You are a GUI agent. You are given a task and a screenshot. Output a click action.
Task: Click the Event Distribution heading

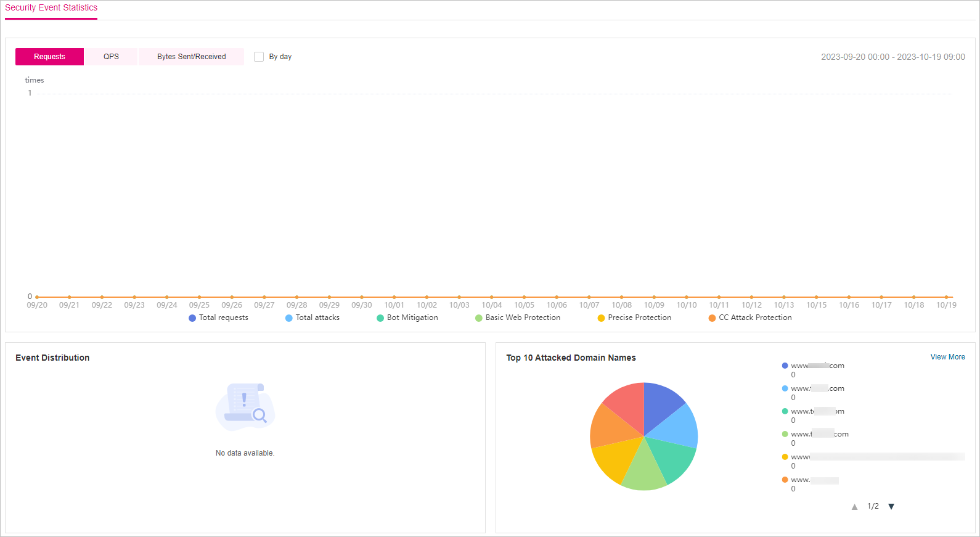(x=52, y=358)
